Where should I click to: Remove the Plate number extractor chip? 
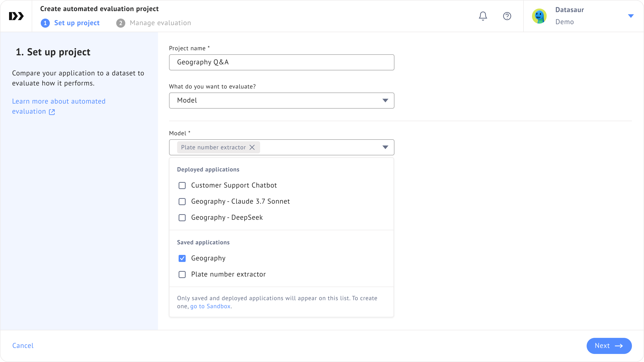[x=252, y=147]
